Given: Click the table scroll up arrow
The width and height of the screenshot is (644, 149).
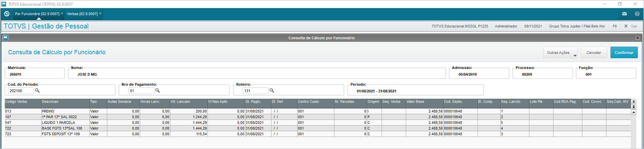Looking at the screenshot, I should click(x=634, y=112).
